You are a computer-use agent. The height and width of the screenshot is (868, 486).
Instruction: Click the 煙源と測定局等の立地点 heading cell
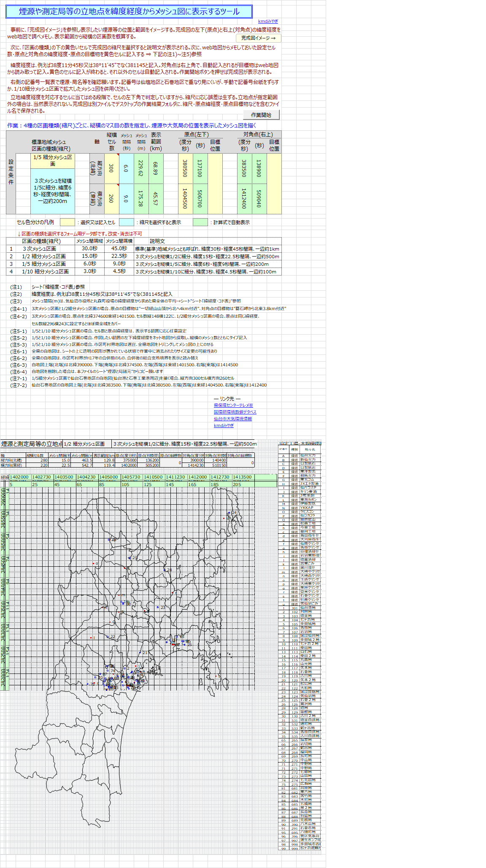pos(31,444)
